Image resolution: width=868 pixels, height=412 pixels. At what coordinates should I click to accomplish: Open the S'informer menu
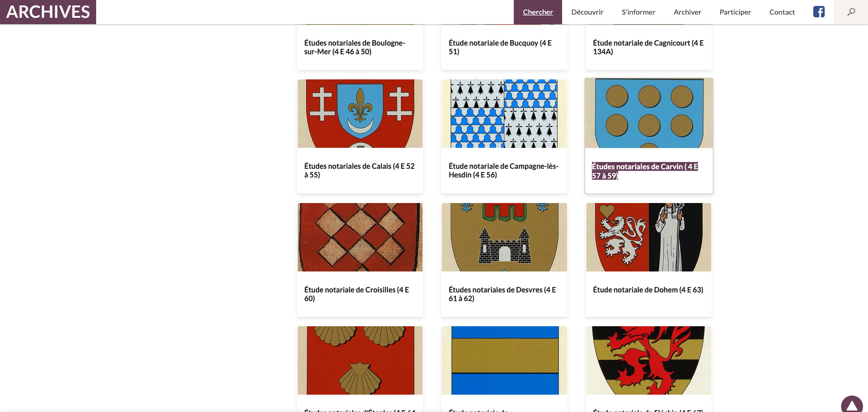coord(638,12)
